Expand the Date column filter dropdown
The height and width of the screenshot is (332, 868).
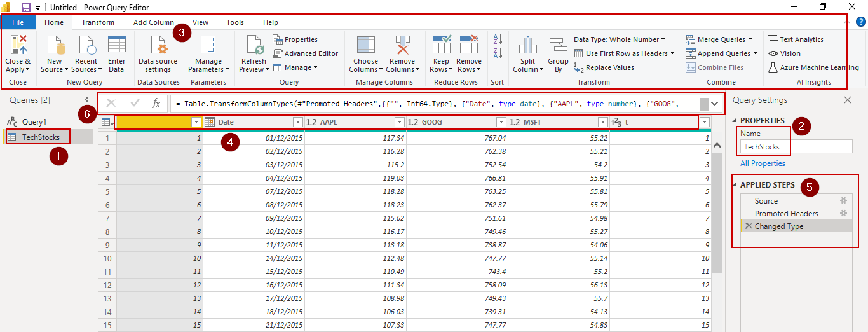[297, 122]
